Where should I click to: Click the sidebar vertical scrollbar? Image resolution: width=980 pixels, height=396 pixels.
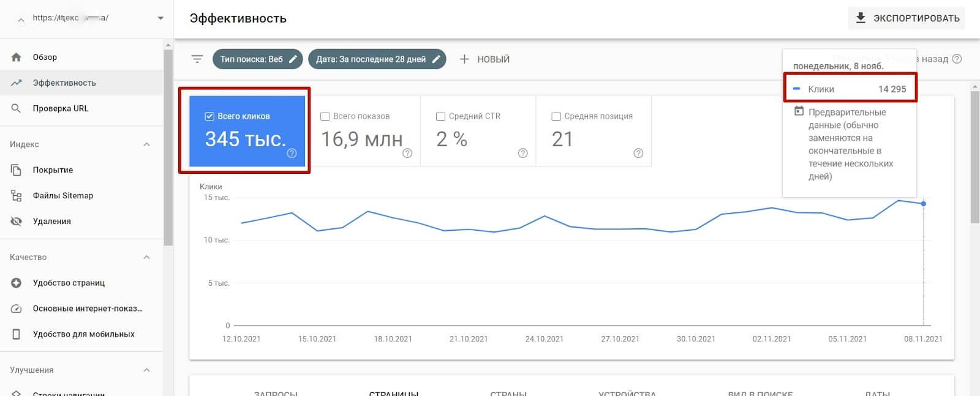[168, 147]
